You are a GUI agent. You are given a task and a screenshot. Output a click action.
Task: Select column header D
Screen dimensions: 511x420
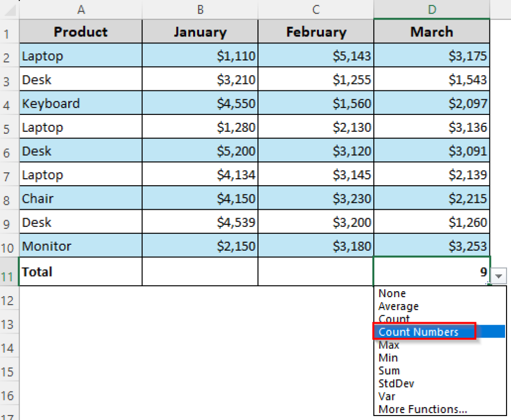point(431,9)
